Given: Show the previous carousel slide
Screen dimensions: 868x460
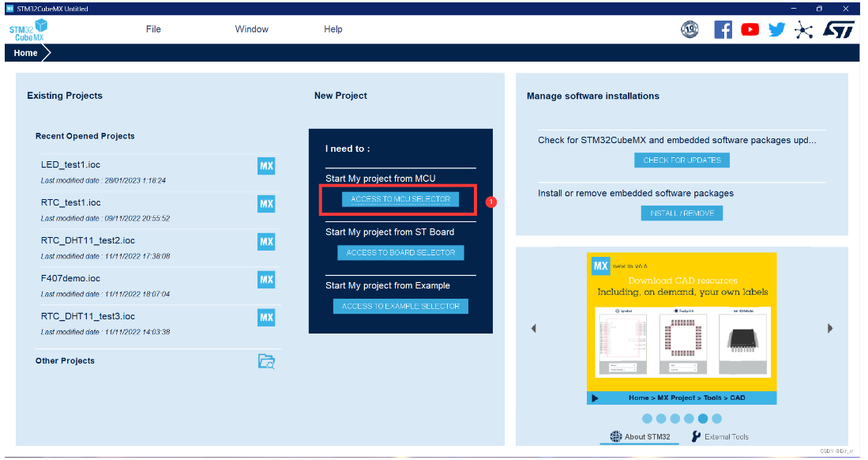Looking at the screenshot, I should point(534,328).
